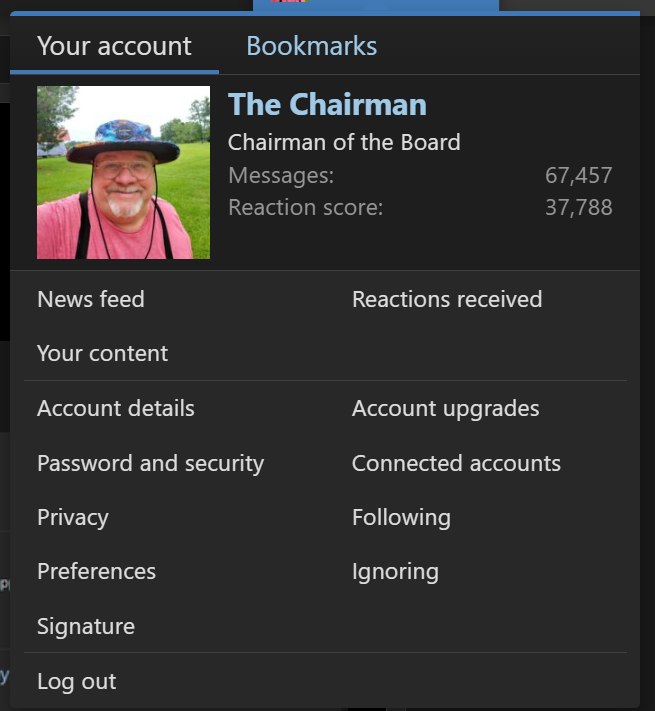Go to Account details
The height and width of the screenshot is (711, 655).
[116, 408]
